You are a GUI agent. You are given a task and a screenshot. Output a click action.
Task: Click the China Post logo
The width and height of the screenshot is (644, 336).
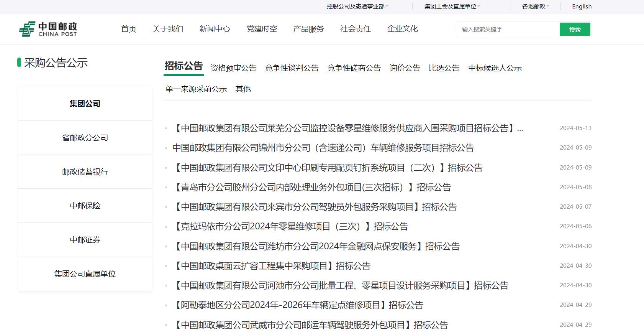point(48,29)
